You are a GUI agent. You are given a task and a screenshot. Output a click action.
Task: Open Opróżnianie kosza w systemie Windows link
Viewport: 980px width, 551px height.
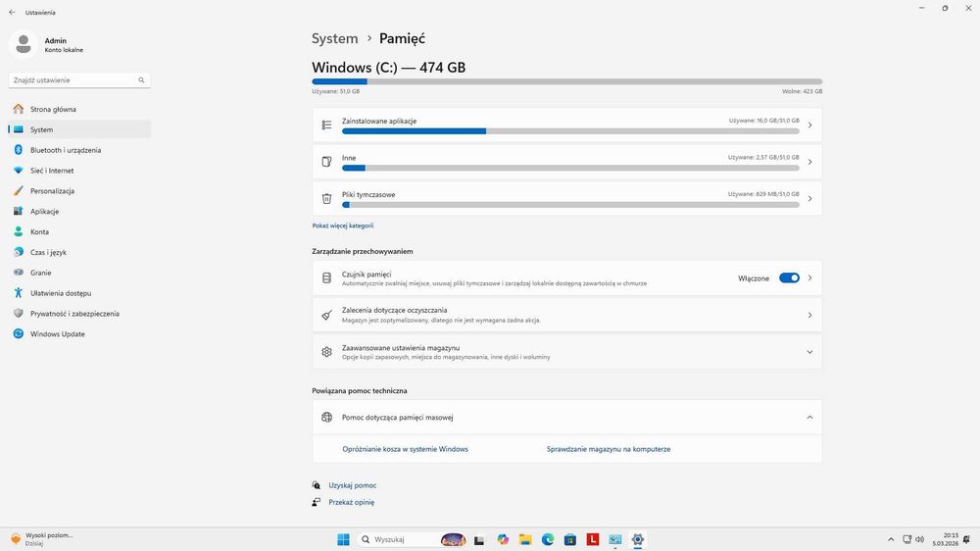tap(405, 449)
